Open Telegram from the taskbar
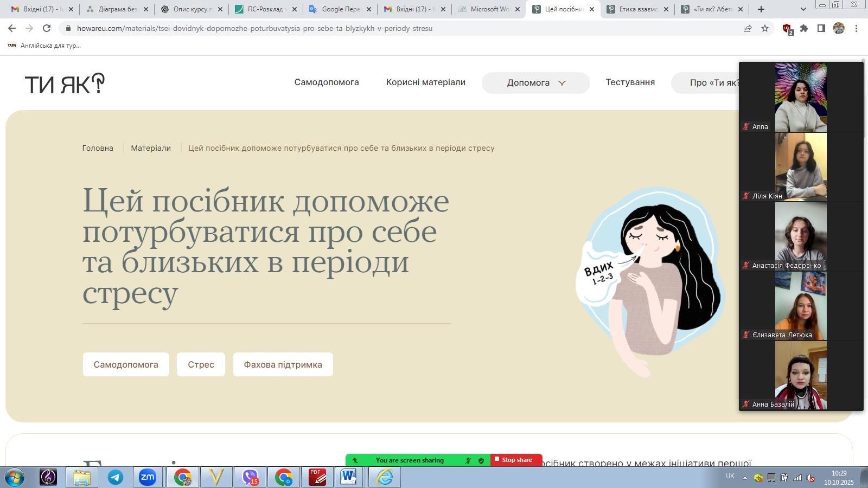The width and height of the screenshot is (868, 488). [115, 477]
